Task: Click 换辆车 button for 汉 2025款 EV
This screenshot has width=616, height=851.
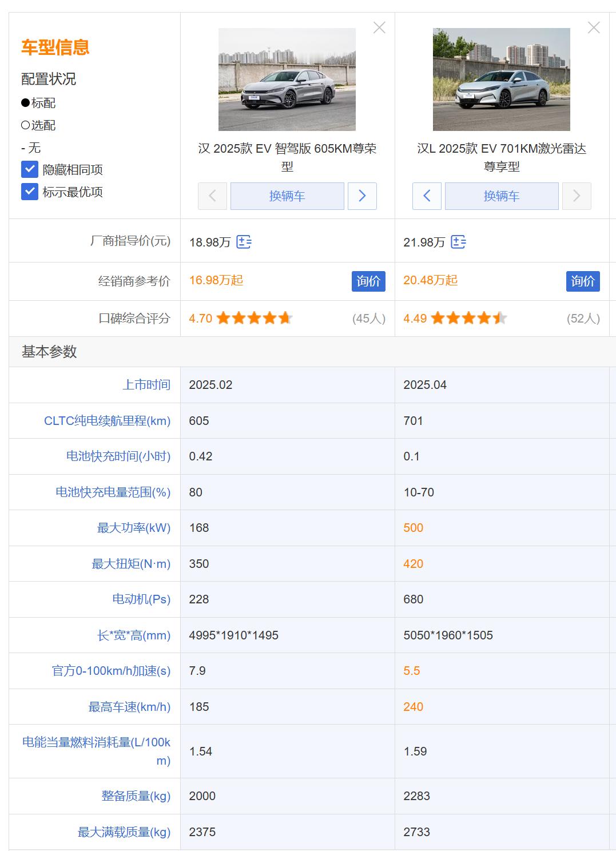Action: click(x=287, y=196)
